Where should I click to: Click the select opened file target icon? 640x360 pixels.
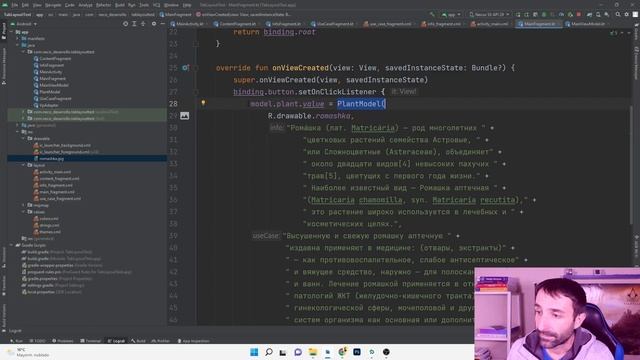(125, 24)
